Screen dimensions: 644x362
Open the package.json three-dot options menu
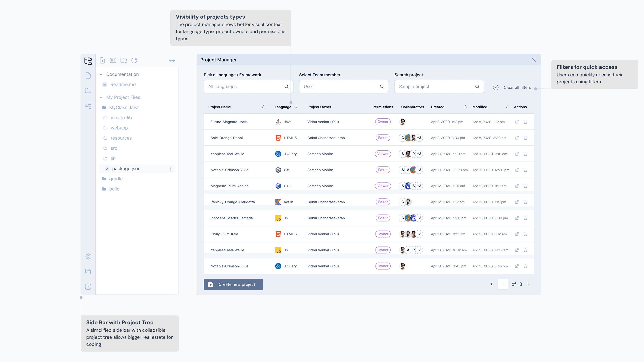(x=171, y=169)
